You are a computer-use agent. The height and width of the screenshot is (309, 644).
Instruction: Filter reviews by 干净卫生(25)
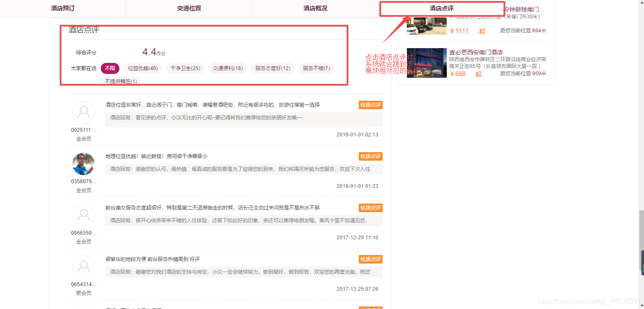click(185, 68)
